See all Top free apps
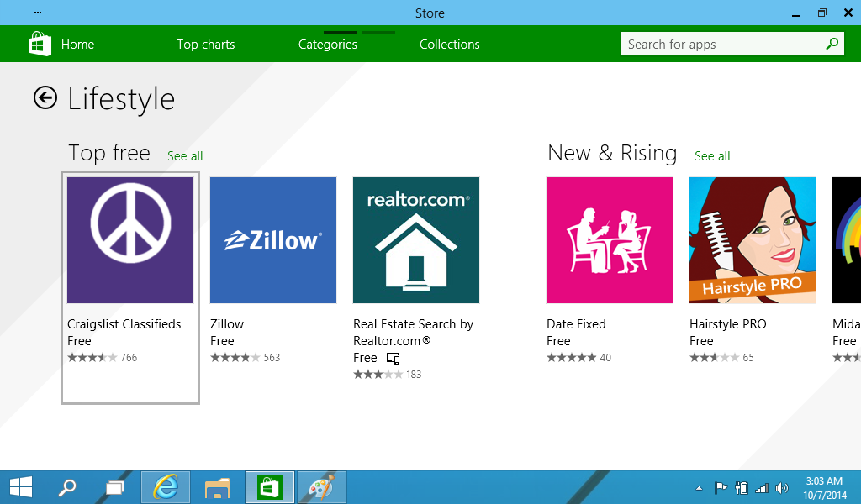 (185, 156)
